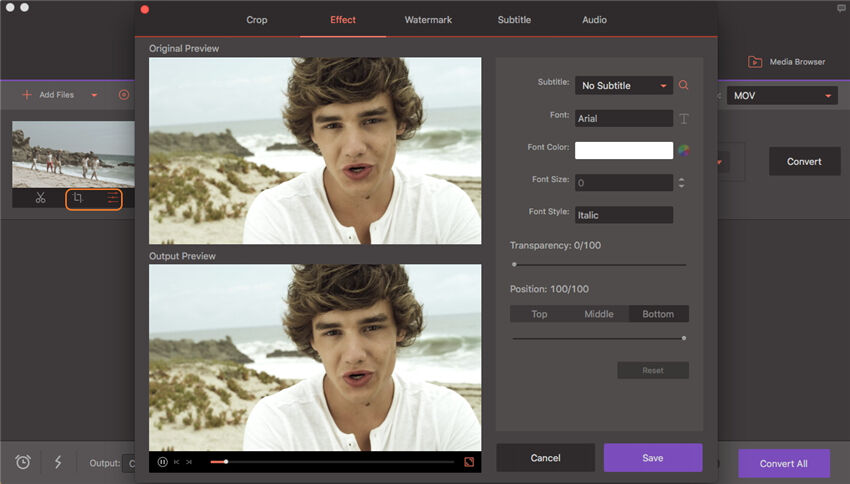The height and width of the screenshot is (484, 850).
Task: Switch to the Watermark tab
Action: point(428,20)
